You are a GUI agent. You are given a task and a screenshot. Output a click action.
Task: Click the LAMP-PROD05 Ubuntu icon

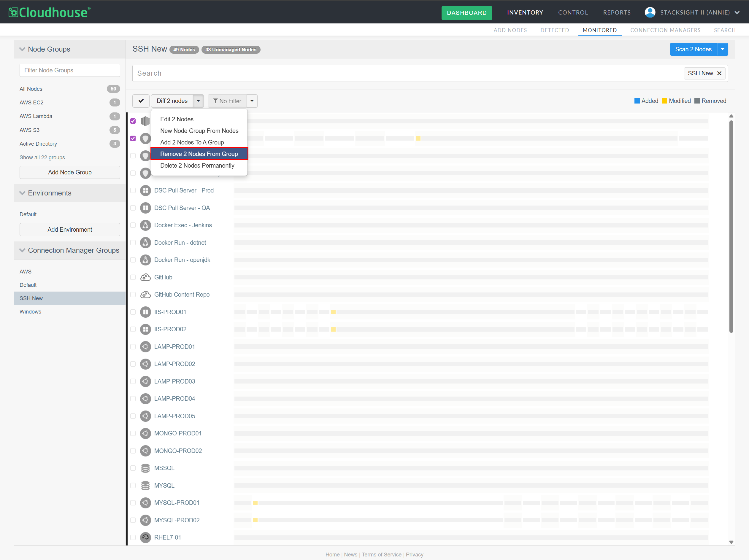(x=145, y=416)
